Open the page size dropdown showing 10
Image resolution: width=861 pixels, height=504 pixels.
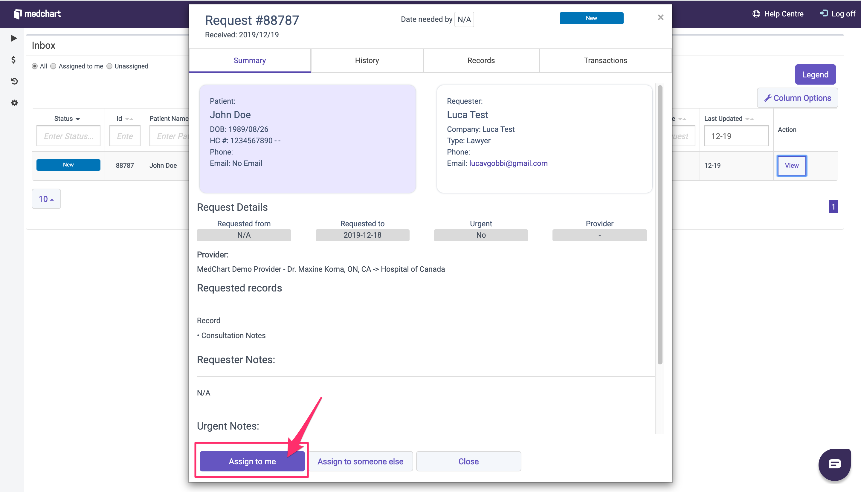pyautogui.click(x=46, y=198)
